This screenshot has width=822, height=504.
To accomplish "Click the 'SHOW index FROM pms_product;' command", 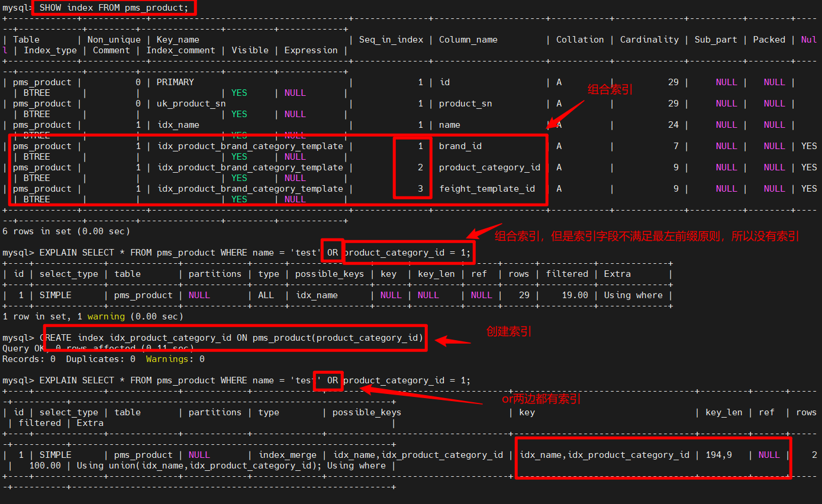I will [114, 8].
